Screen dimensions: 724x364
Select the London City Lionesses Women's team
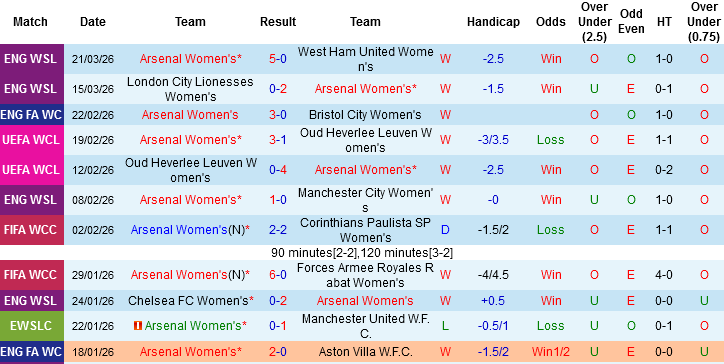[190, 89]
